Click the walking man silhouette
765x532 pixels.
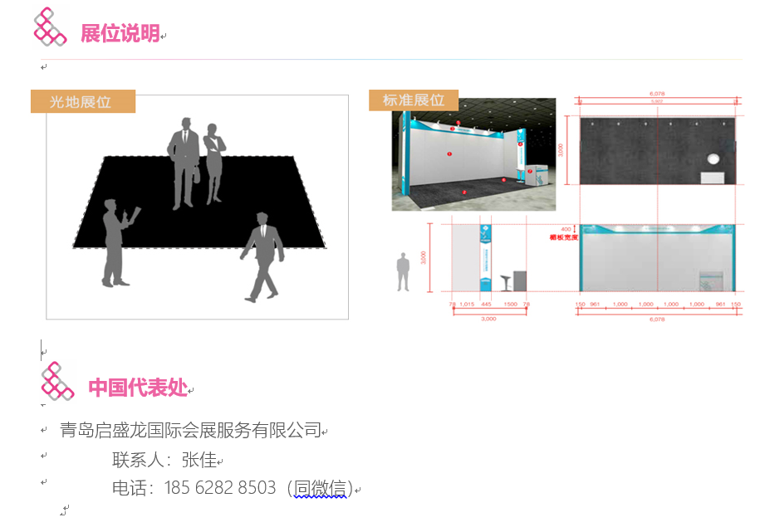point(263,256)
